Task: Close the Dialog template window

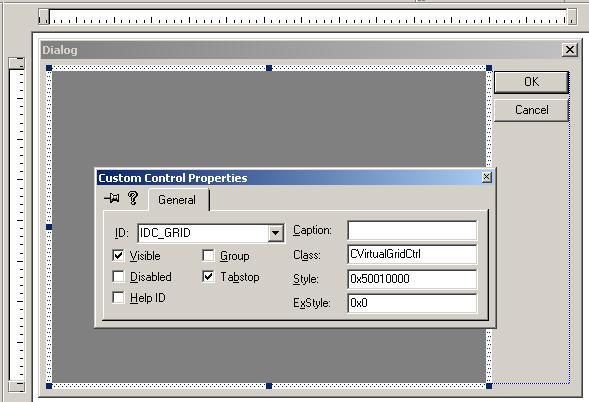Action: click(x=569, y=50)
